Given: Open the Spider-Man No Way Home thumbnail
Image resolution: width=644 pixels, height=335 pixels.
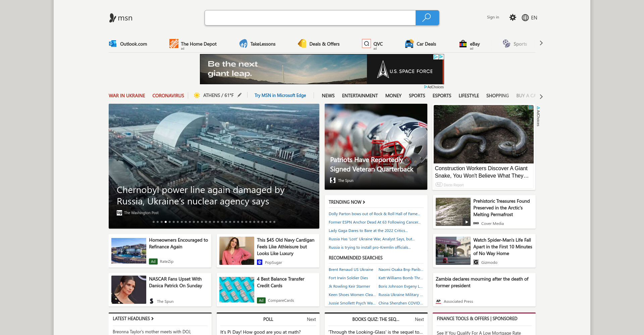Looking at the screenshot, I should click(x=453, y=251).
